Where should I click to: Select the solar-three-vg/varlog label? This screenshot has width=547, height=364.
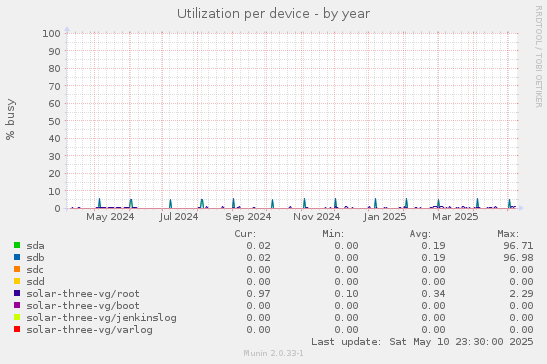point(90,329)
